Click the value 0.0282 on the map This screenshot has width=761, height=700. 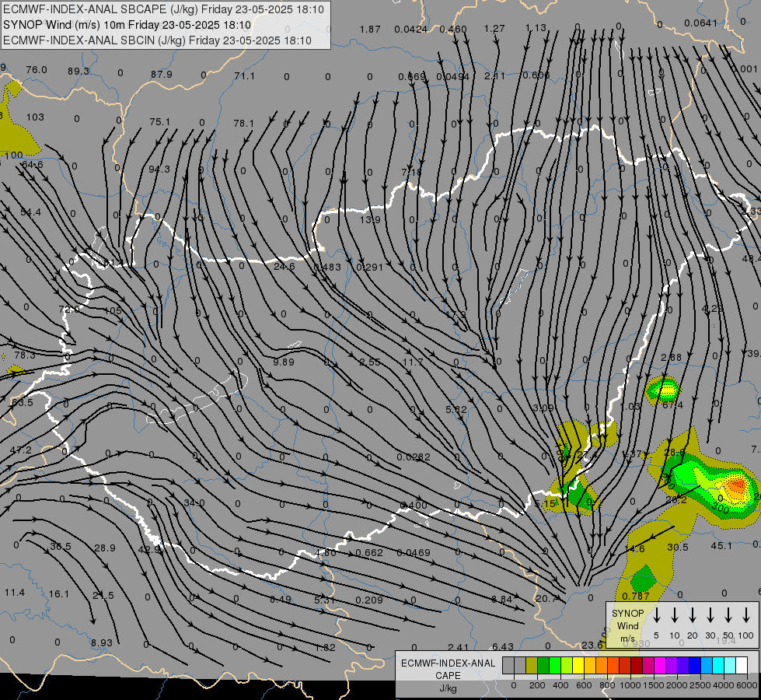pos(413,457)
